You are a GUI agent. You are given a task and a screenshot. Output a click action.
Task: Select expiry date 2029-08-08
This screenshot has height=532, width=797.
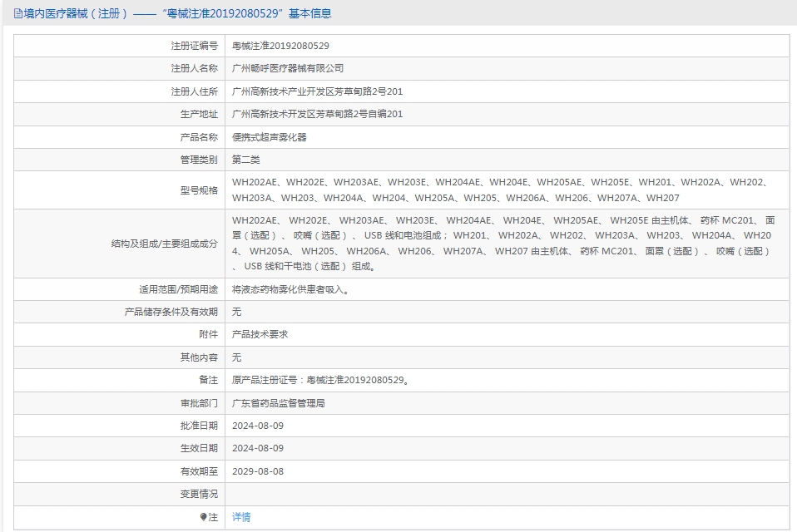(258, 471)
